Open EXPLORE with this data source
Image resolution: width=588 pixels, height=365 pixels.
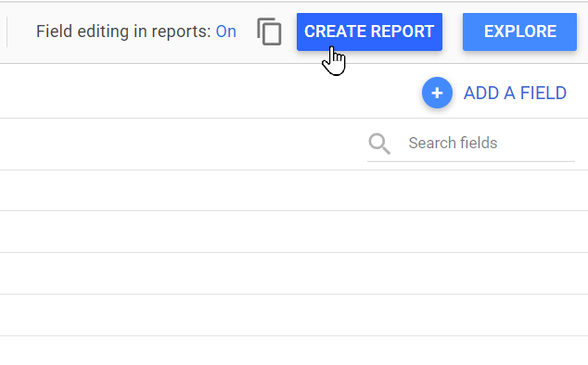pyautogui.click(x=519, y=31)
